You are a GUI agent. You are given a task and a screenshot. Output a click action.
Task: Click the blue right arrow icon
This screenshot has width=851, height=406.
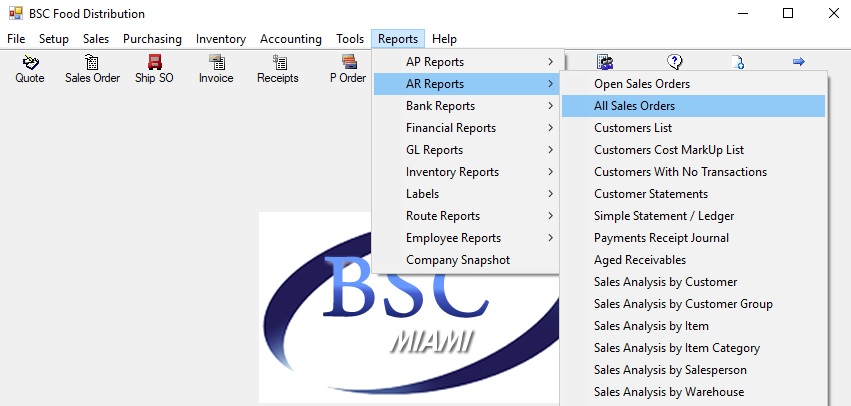pyautogui.click(x=798, y=62)
